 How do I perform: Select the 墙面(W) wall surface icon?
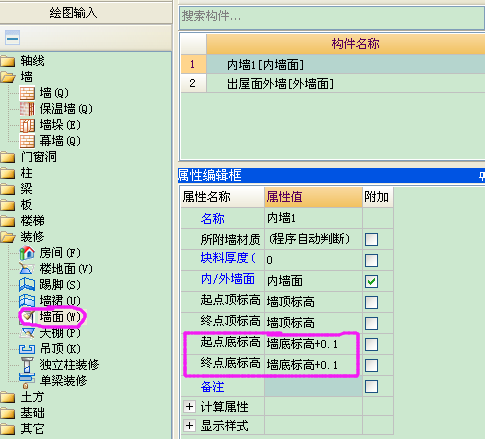click(28, 317)
